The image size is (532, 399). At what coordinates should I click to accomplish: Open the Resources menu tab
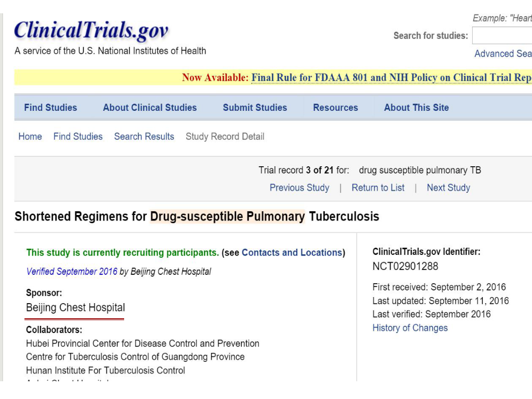(335, 108)
